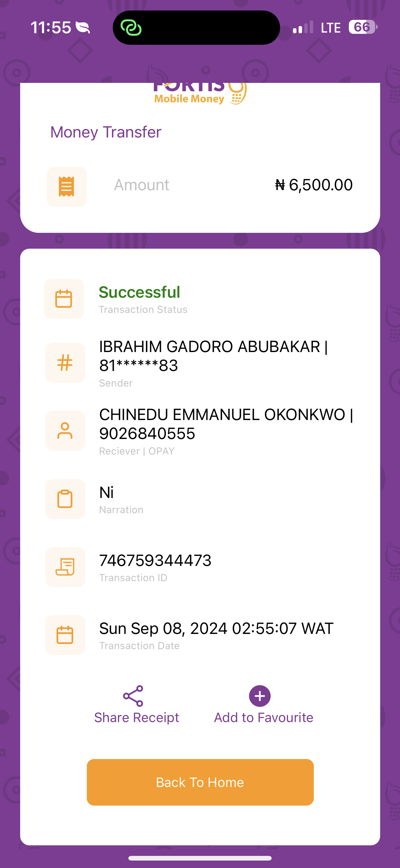The height and width of the screenshot is (868, 400).
Task: Tap the clipboard icon beside Narration
Action: 65,499
